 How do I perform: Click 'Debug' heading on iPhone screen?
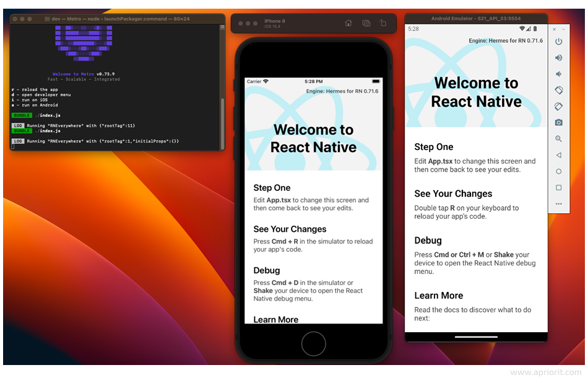point(267,270)
